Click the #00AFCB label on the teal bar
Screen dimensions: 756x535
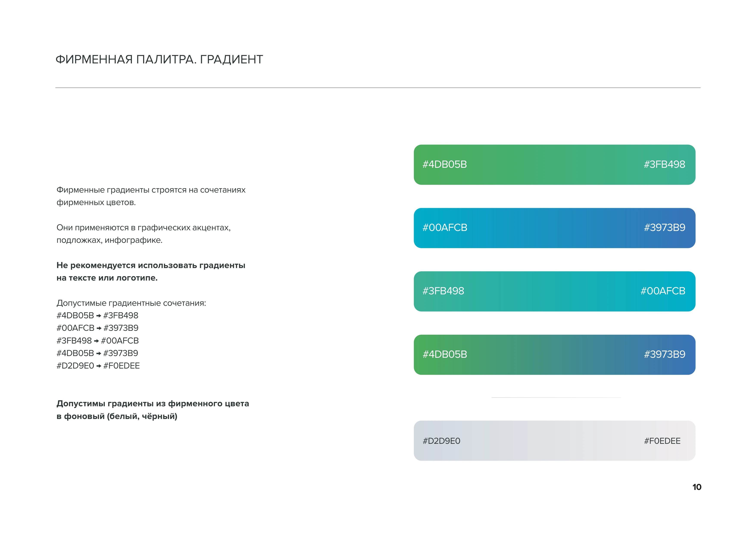(663, 291)
